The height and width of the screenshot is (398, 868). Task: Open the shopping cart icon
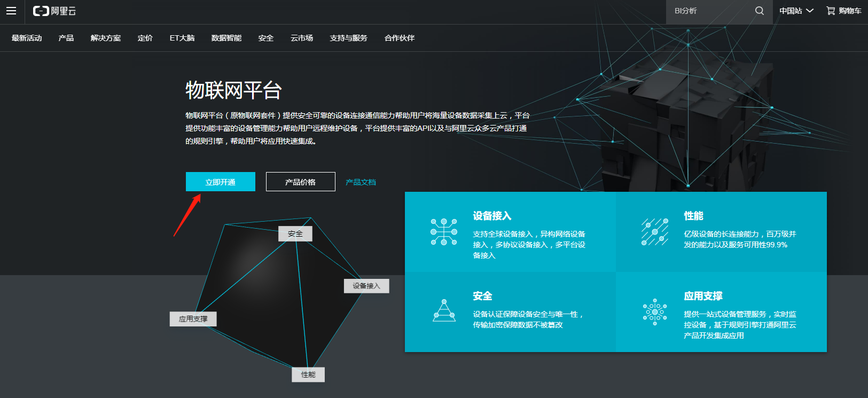[831, 11]
